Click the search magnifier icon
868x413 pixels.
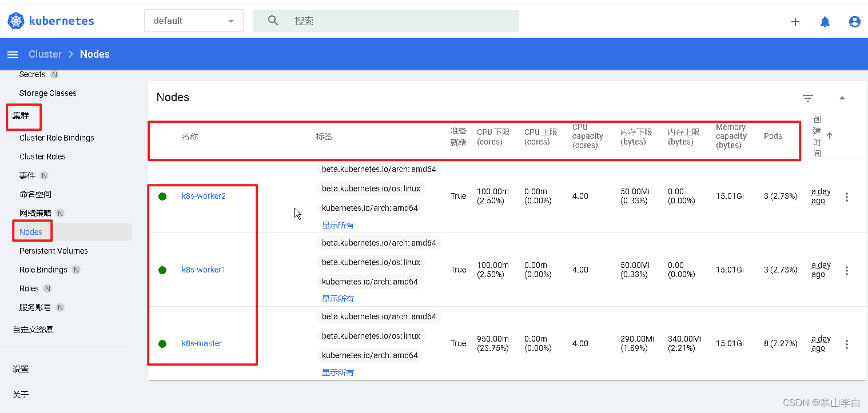pos(273,21)
